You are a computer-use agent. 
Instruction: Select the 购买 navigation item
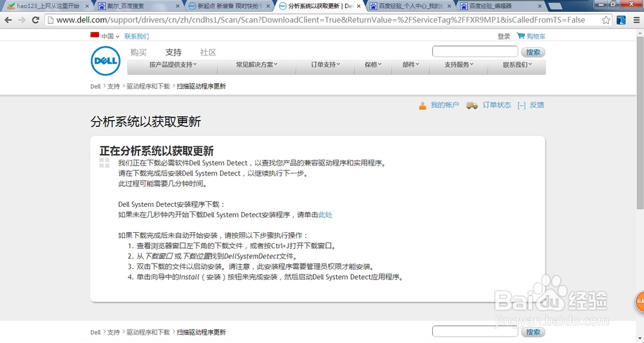tap(138, 52)
